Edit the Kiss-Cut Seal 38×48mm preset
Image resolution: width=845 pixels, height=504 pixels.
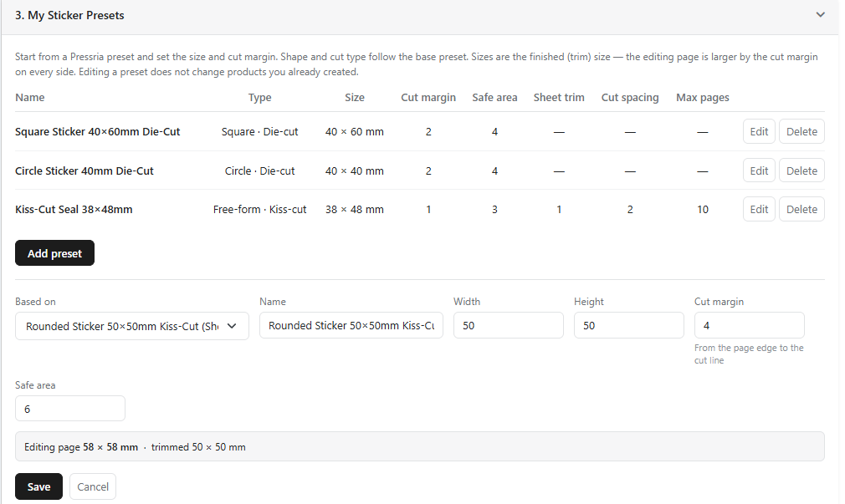759,210
